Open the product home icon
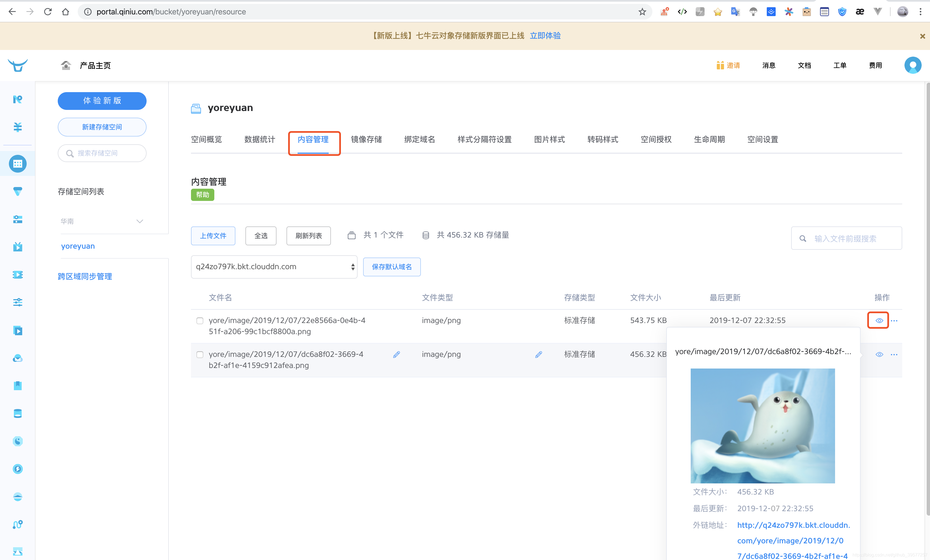The height and width of the screenshot is (560, 930). [66, 65]
